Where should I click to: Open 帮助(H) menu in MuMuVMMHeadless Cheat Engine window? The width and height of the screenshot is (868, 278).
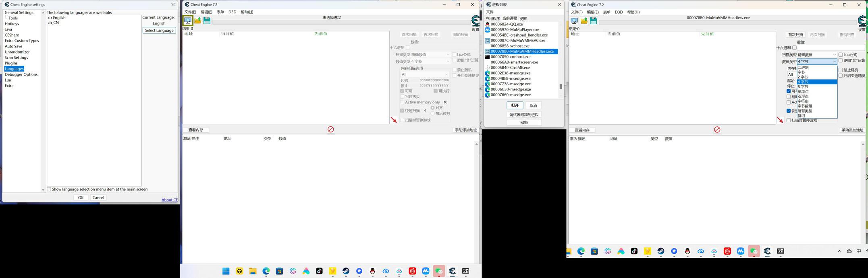(633, 12)
